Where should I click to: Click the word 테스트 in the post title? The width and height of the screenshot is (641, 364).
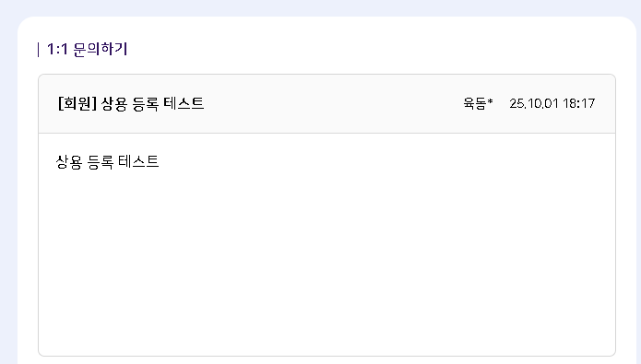pyautogui.click(x=184, y=103)
